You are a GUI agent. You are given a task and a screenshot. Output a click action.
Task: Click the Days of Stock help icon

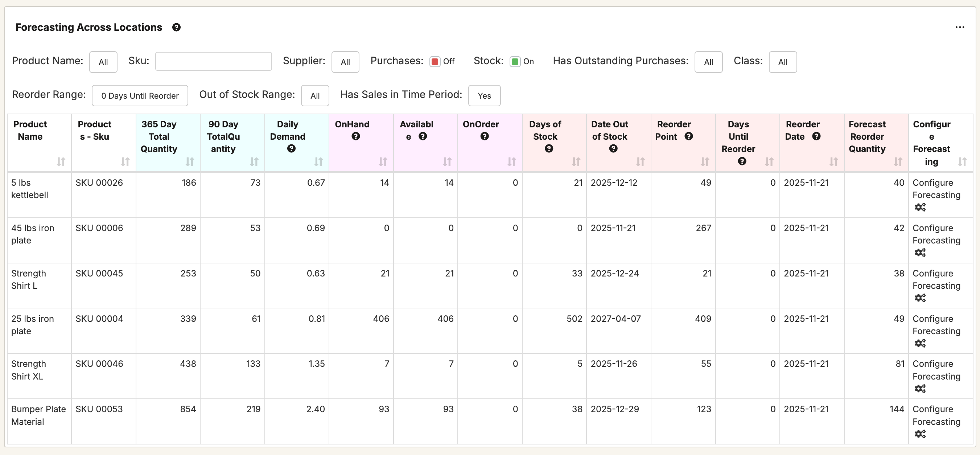click(x=549, y=149)
